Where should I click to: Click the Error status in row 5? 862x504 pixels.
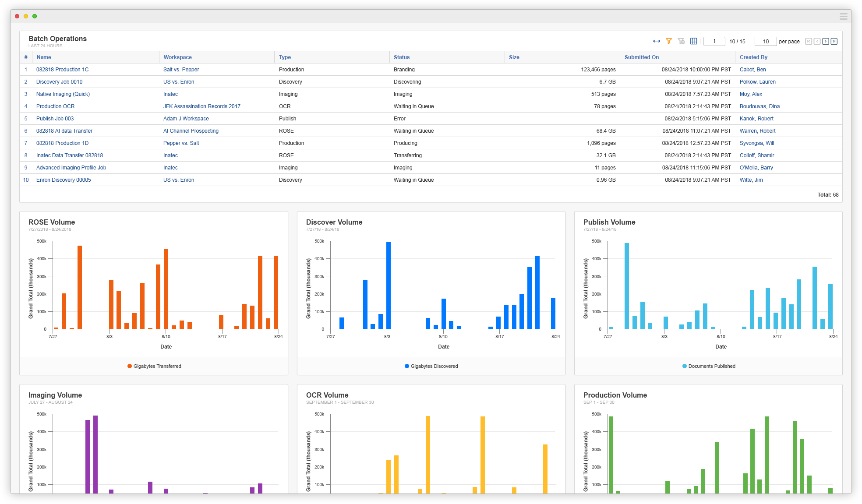399,119
